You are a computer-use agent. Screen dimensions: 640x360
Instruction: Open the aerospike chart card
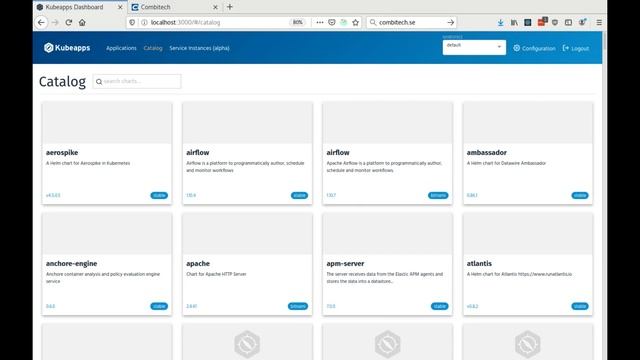click(x=107, y=153)
